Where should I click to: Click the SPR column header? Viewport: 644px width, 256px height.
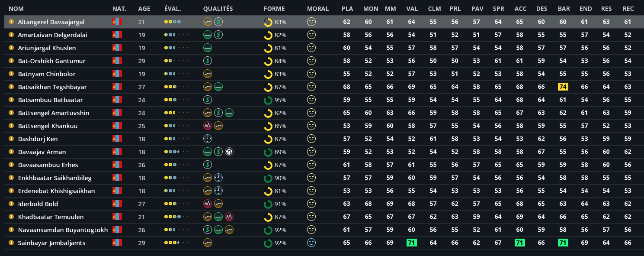tap(498, 9)
